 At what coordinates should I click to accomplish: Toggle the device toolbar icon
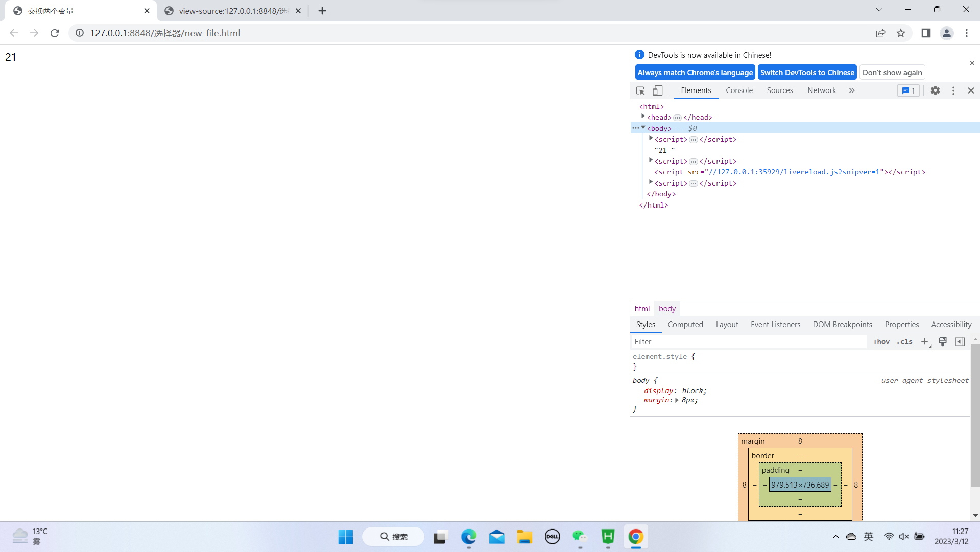[658, 90]
